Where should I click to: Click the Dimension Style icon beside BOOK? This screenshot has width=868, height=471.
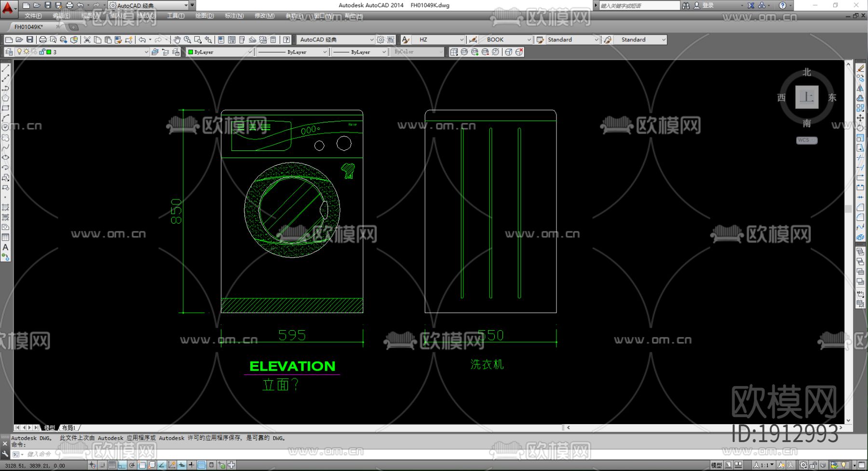click(x=474, y=40)
